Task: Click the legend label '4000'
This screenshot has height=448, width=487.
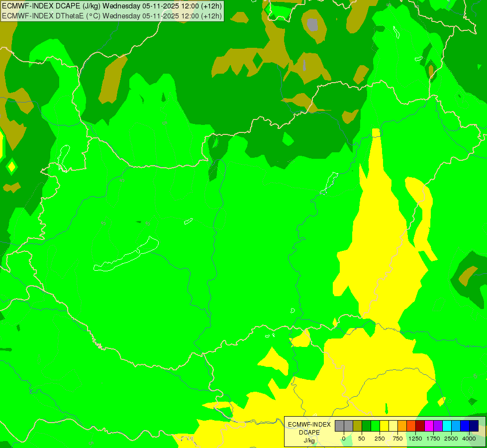Action: (469, 439)
